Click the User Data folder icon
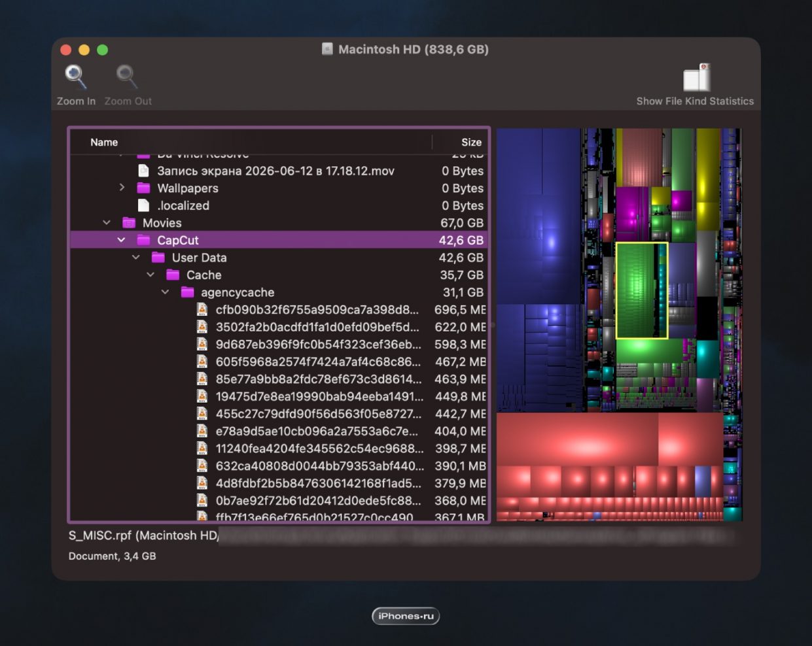The width and height of the screenshot is (812, 646). pyautogui.click(x=158, y=258)
